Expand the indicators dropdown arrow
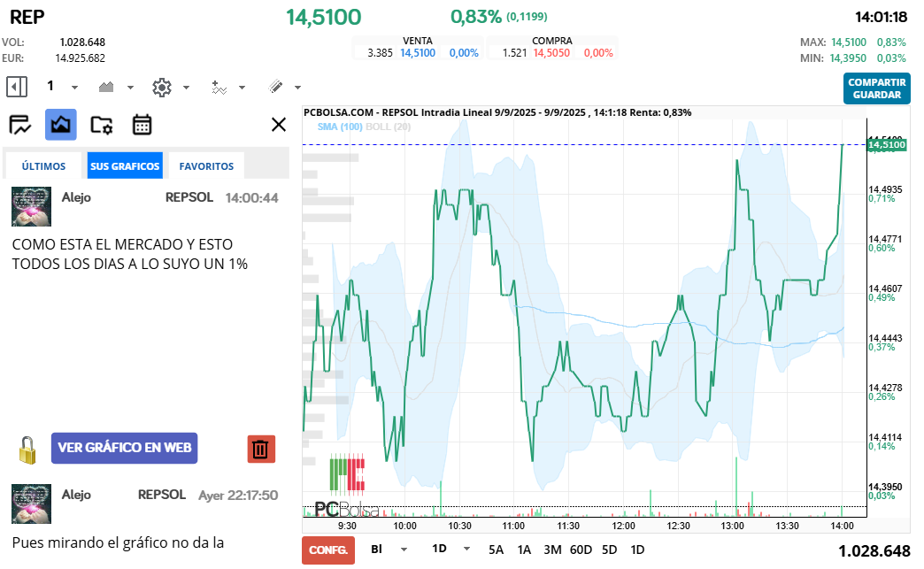924x569 pixels. [x=243, y=88]
